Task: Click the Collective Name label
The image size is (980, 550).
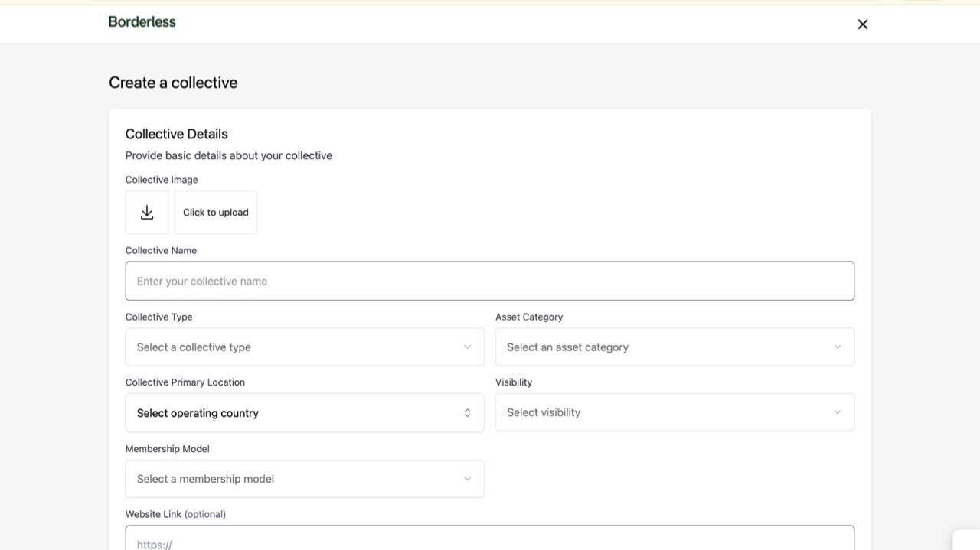Action: click(161, 251)
